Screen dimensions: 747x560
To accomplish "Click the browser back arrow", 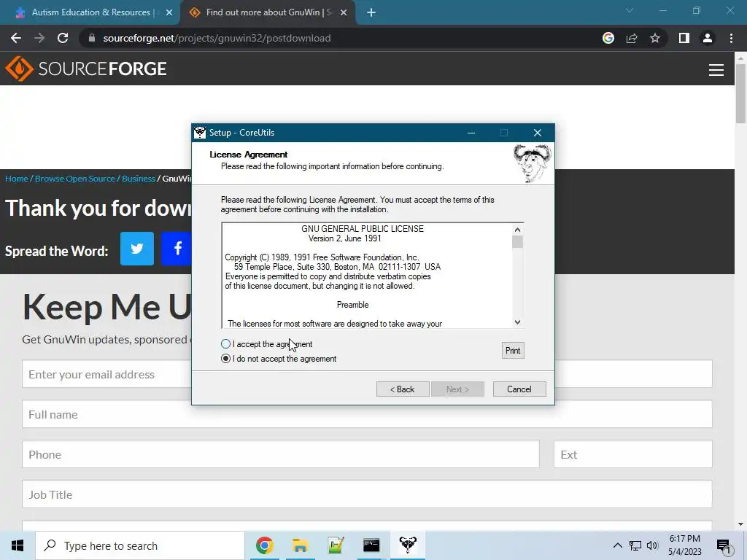I will [x=16, y=38].
